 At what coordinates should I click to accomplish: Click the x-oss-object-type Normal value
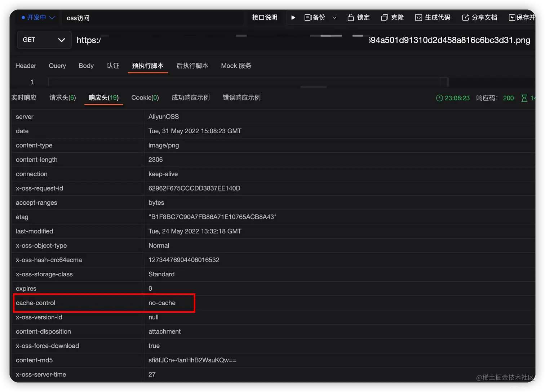tap(159, 246)
